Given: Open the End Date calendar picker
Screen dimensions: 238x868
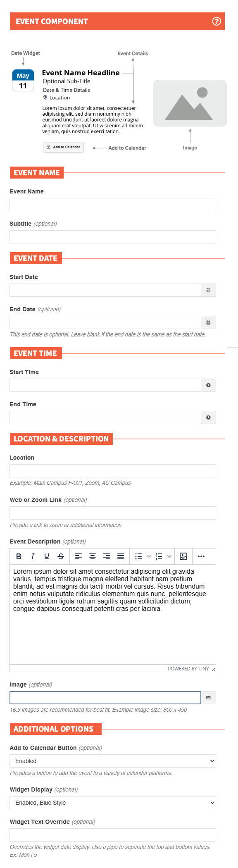Looking at the screenshot, I should point(208,322).
